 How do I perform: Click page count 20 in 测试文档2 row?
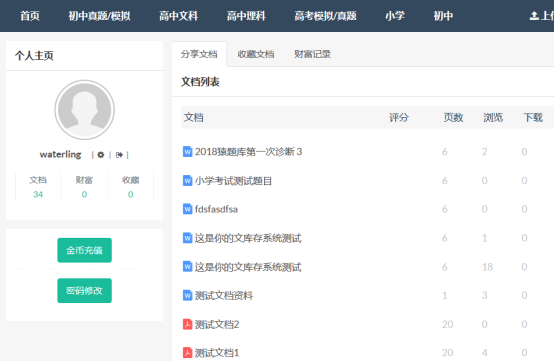coord(448,324)
